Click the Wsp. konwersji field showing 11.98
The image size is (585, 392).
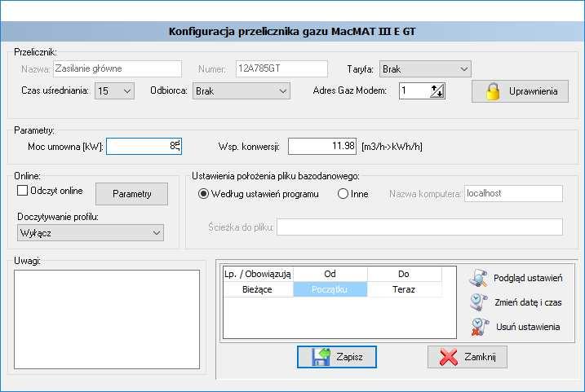[x=322, y=146]
